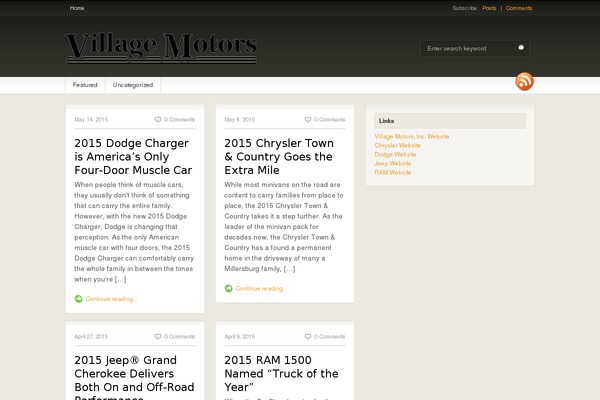Click green arrow icon under Dodge Charger excerpt
Screen dimensions: 600x400
[x=78, y=299]
